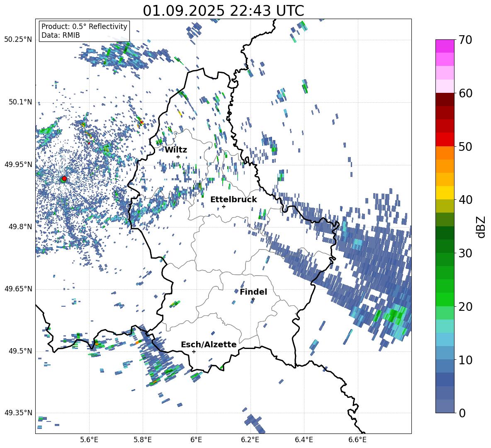Click the Wiltz station cross marker

click(x=178, y=157)
